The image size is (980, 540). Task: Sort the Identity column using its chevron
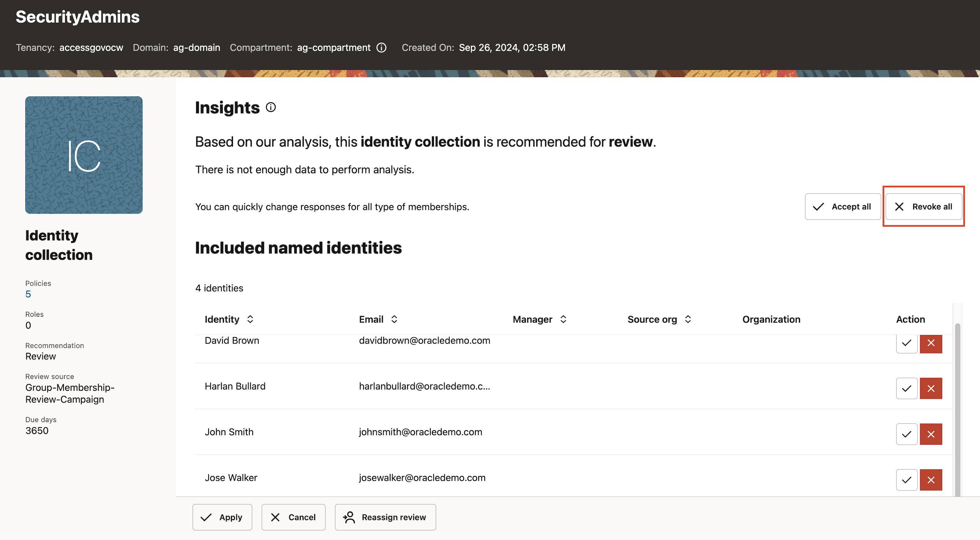[x=250, y=319]
